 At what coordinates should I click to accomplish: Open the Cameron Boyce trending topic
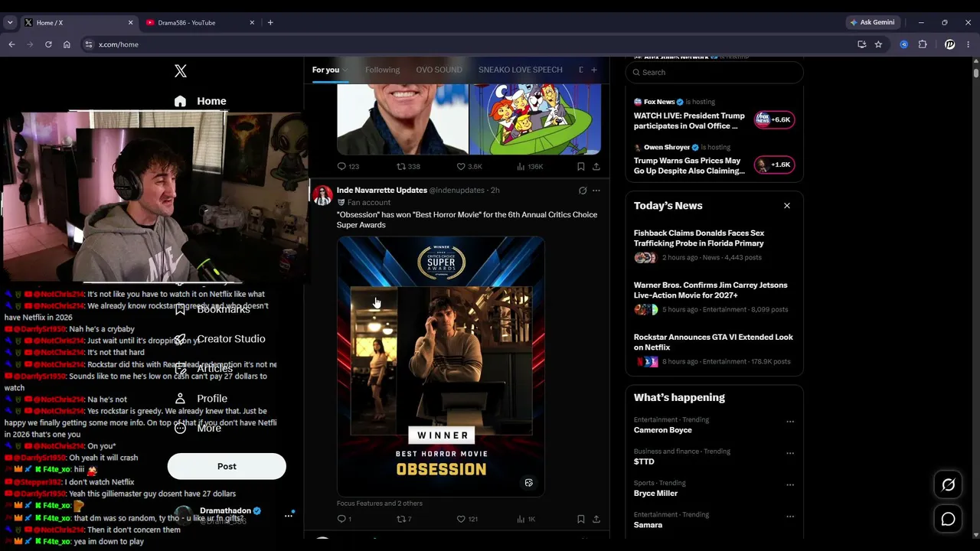coord(663,430)
